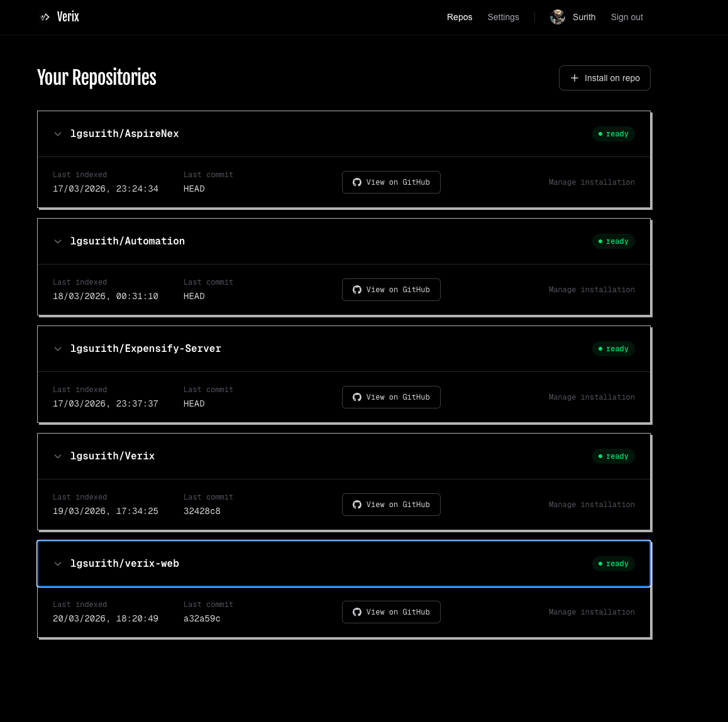
Task: Click the Verix logo icon
Action: (x=45, y=17)
